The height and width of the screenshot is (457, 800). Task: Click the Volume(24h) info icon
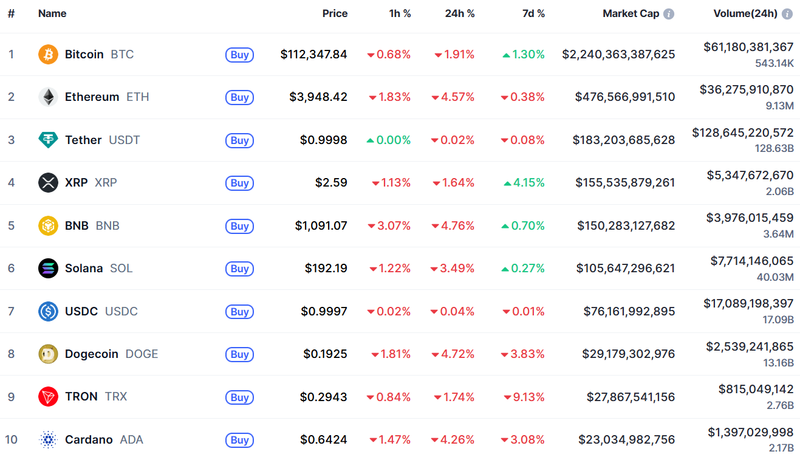pos(788,14)
